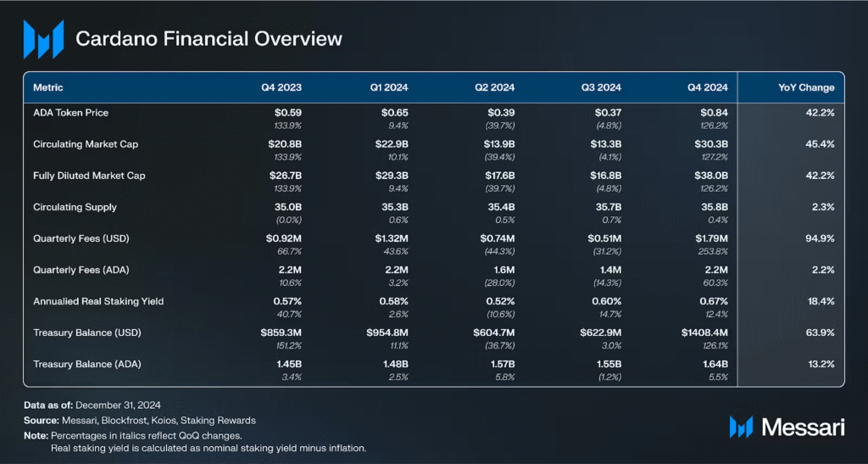This screenshot has width=868, height=464.
Task: Click the market cap value '$22.9B'
Action: click(x=392, y=144)
